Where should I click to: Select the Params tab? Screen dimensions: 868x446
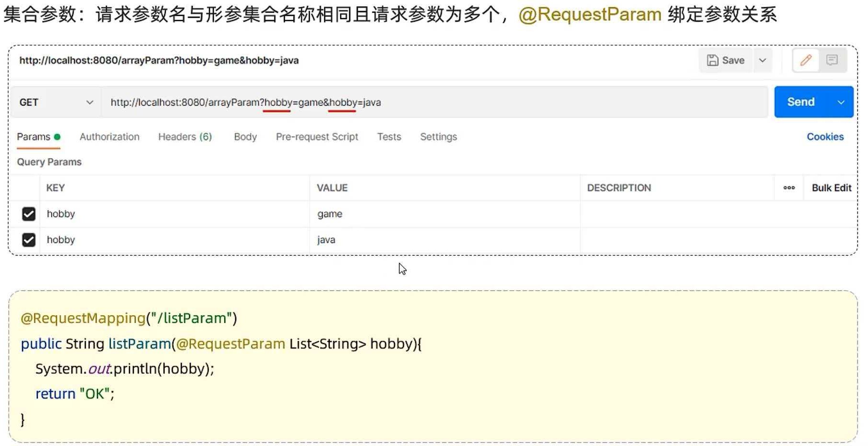click(38, 137)
